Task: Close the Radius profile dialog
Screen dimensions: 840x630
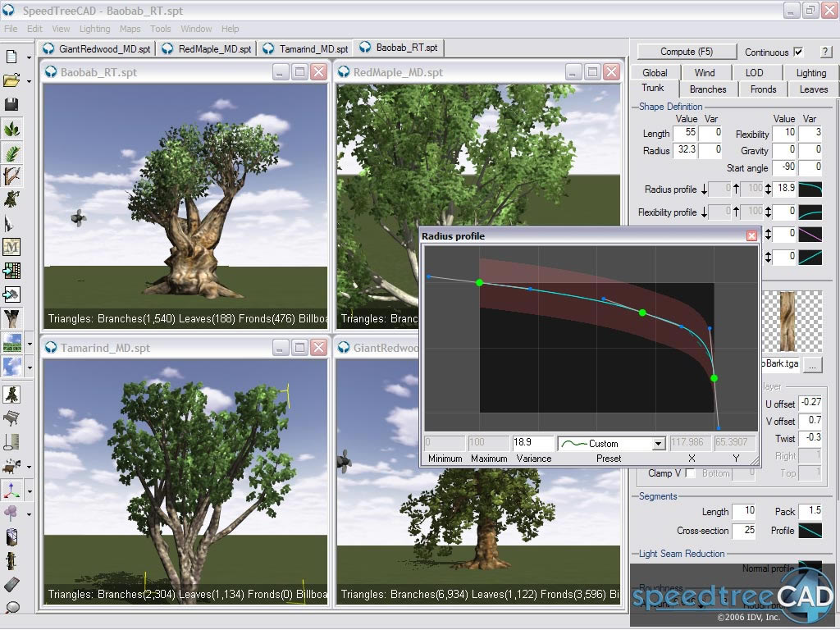Action: click(x=751, y=235)
